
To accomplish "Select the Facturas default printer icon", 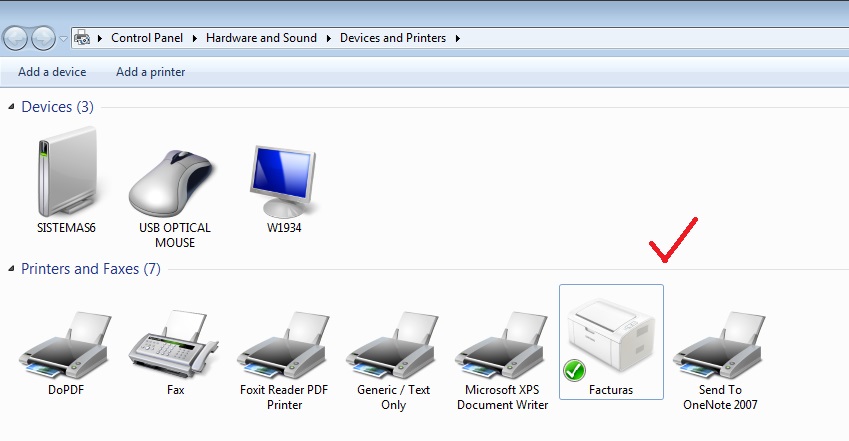I will pos(609,338).
